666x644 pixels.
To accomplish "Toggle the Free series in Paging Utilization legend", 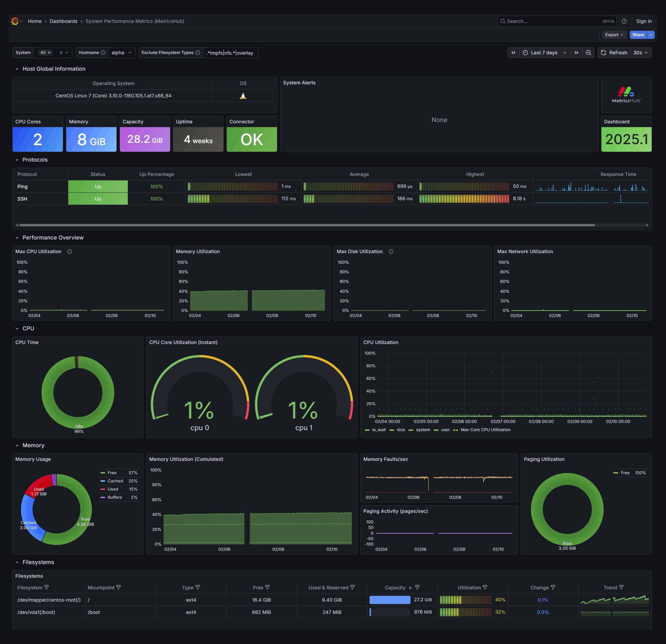I will pyautogui.click(x=625, y=472).
